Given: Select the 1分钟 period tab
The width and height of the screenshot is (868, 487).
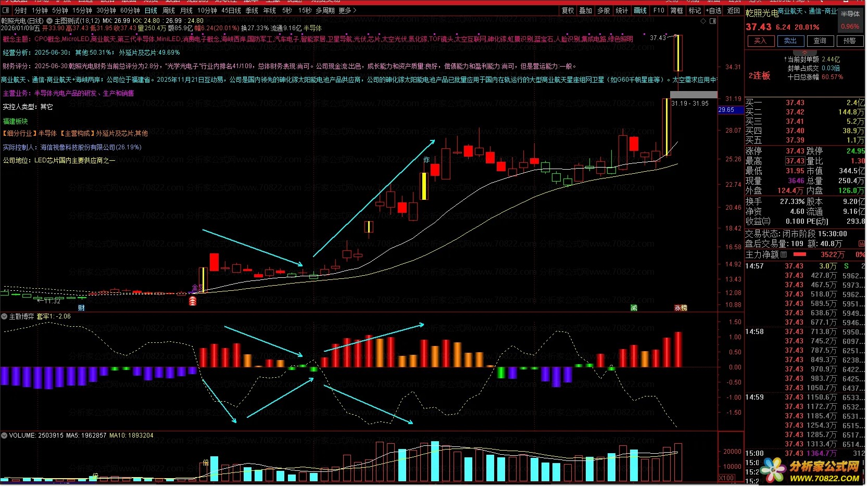Looking at the screenshot, I should [x=40, y=10].
